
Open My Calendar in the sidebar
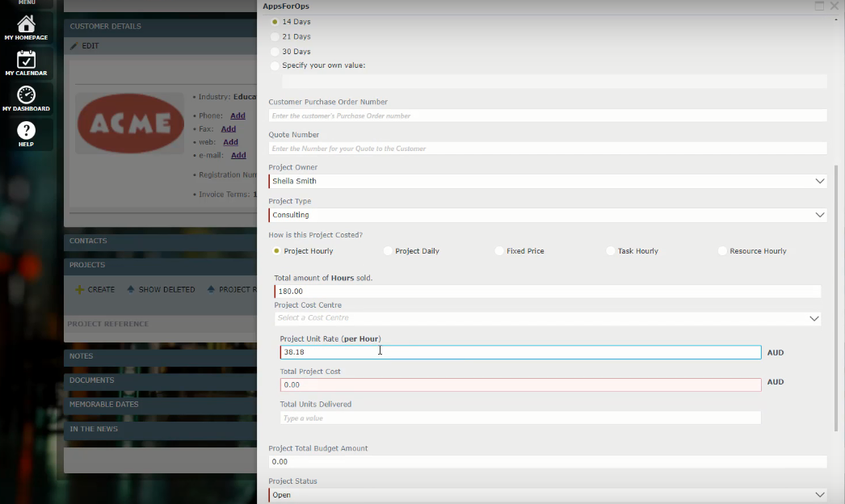pos(26,63)
